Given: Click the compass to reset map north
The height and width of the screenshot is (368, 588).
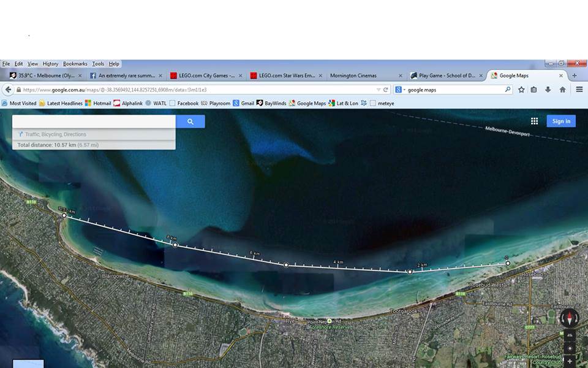Looking at the screenshot, I should click(569, 318).
